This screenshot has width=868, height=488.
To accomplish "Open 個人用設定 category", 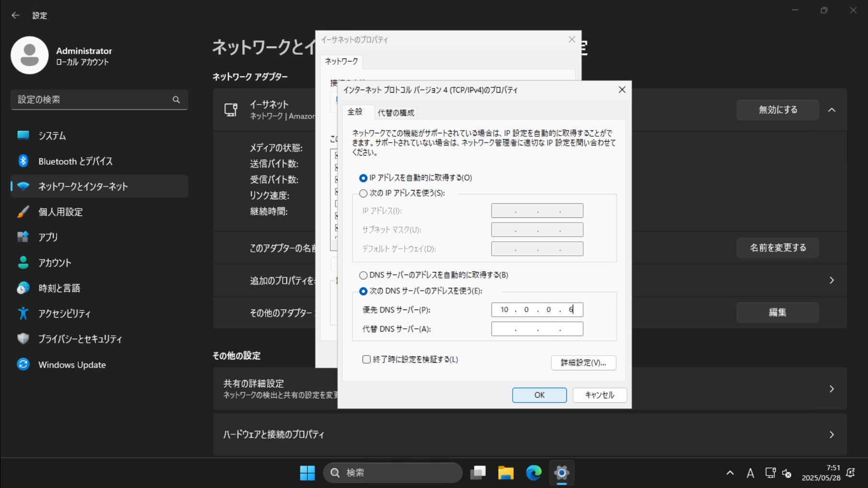I will click(99, 212).
